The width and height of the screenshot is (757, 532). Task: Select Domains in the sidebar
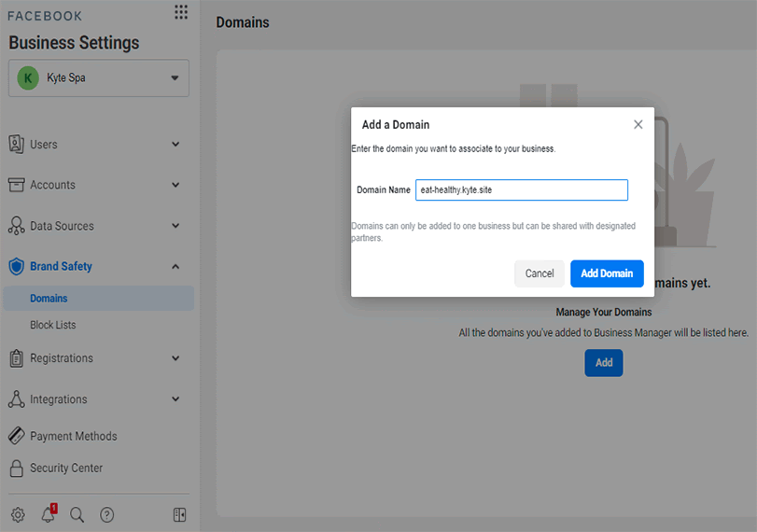99,299
